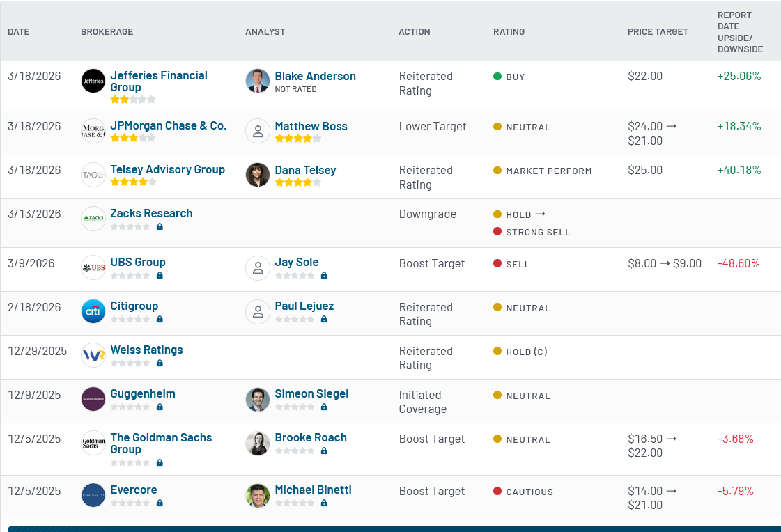This screenshot has width=781, height=532.
Task: Click lock icon under Evercore
Action: pyautogui.click(x=160, y=503)
